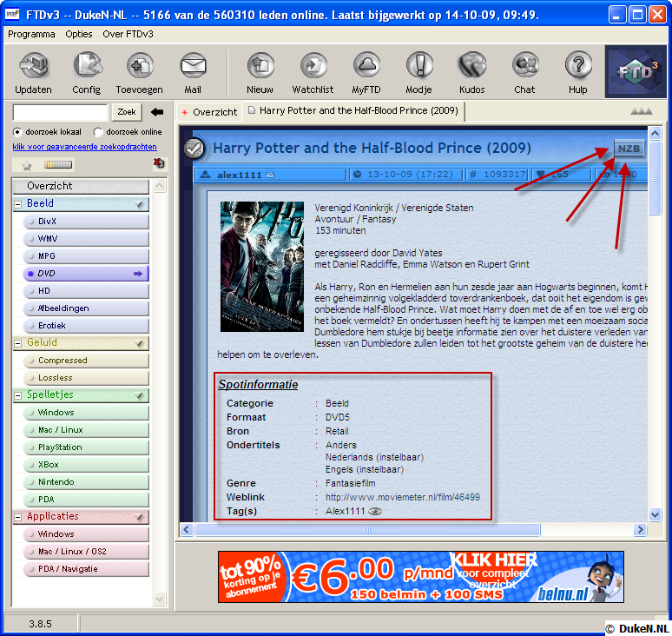Click the horizontal scroll left arrow

pos(186,530)
